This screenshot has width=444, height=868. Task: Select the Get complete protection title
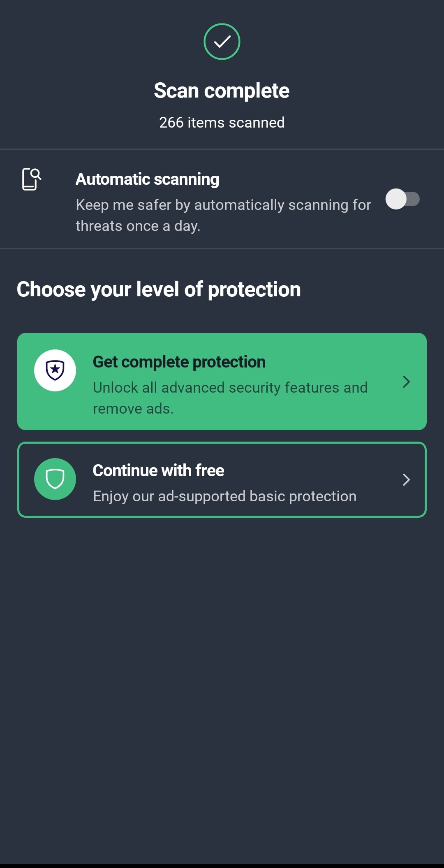[x=179, y=362]
